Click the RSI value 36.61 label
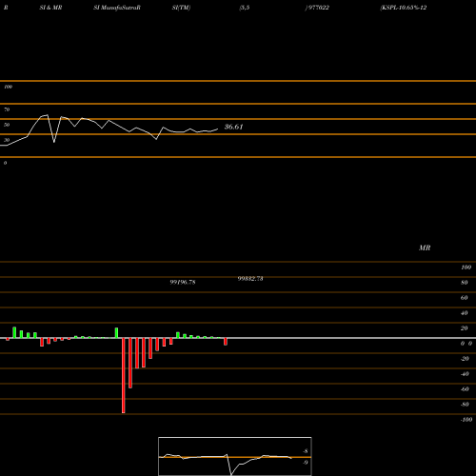 233,127
